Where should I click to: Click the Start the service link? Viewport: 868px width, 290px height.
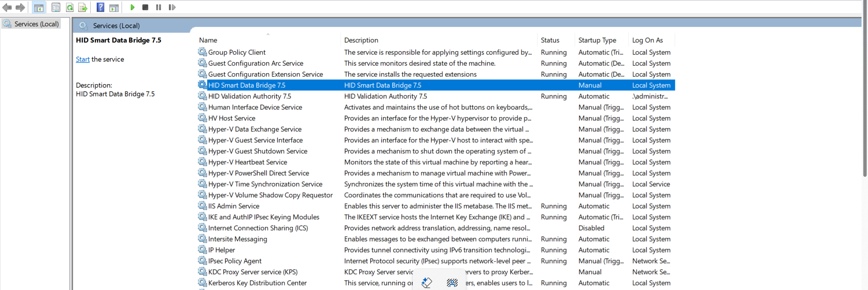(82, 59)
